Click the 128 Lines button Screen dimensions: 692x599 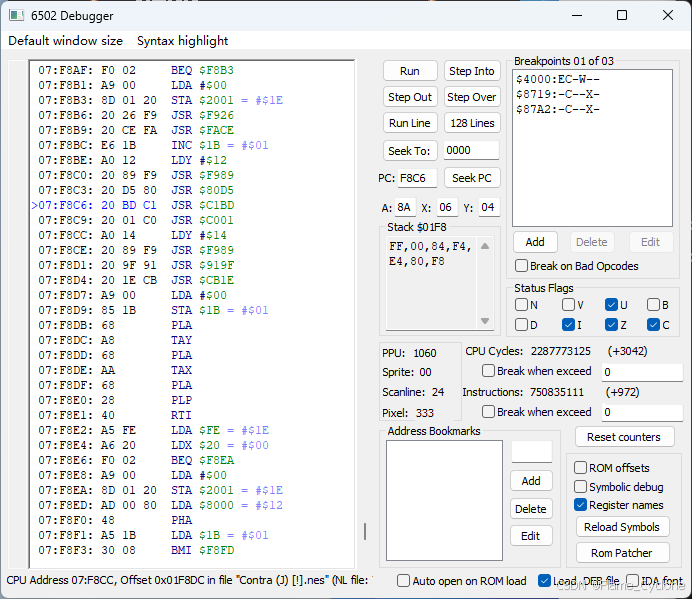pos(472,123)
